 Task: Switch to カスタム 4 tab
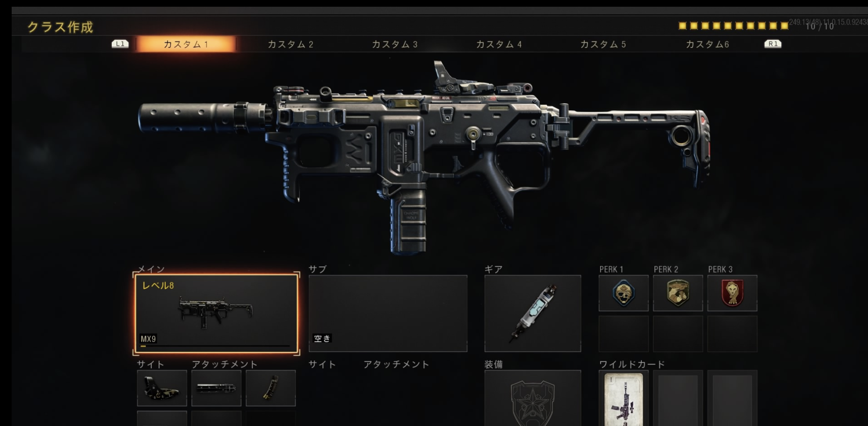click(x=499, y=44)
